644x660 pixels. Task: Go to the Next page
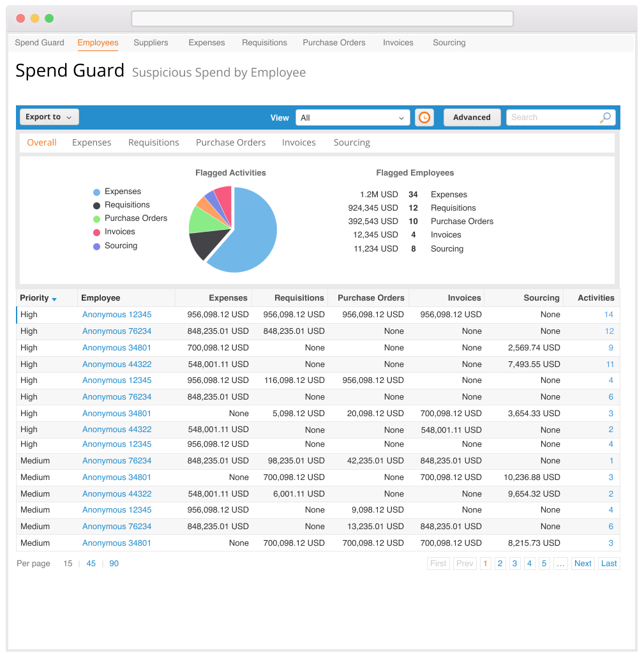(583, 564)
